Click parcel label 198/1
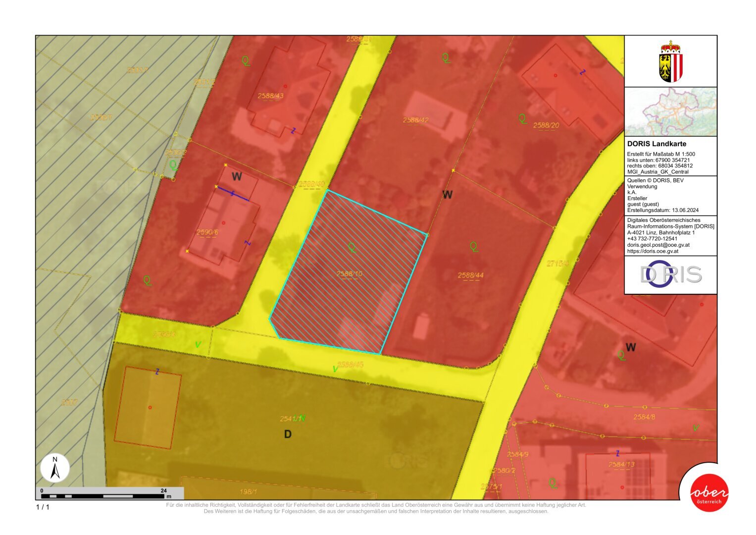The width and height of the screenshot is (756, 535). (x=248, y=492)
